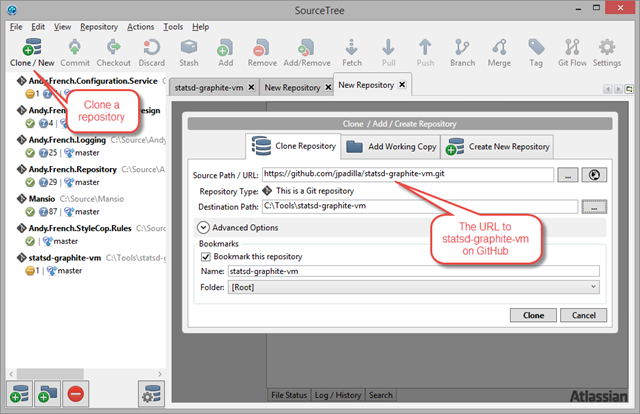This screenshot has width=640, height=414.
Task: Switch to the Log / History tab
Action: pos(338,395)
